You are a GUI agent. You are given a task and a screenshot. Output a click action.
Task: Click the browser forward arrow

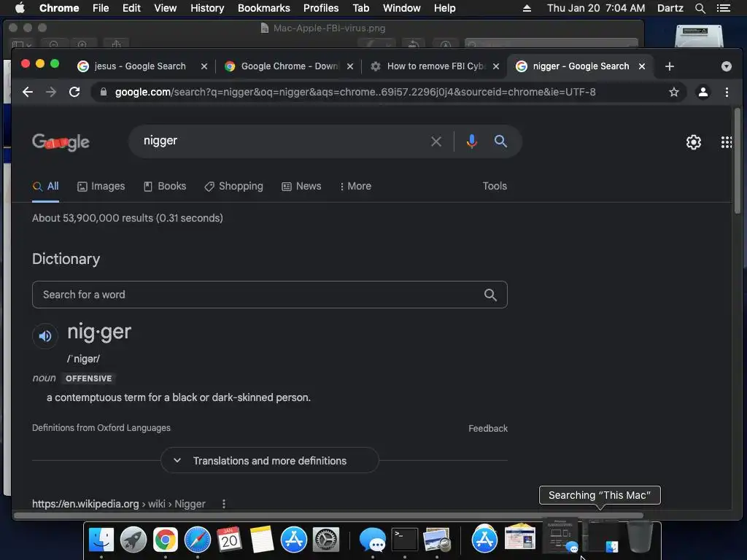51,92
